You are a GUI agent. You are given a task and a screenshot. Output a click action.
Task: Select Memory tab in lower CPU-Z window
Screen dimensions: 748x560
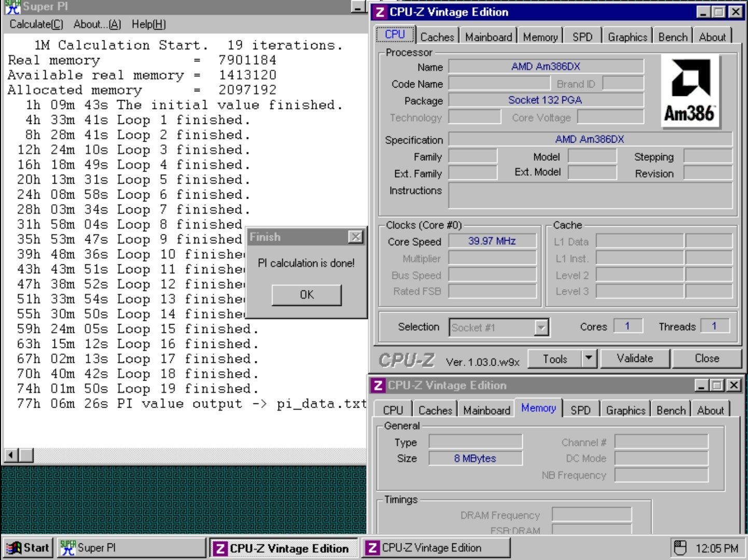pos(538,408)
